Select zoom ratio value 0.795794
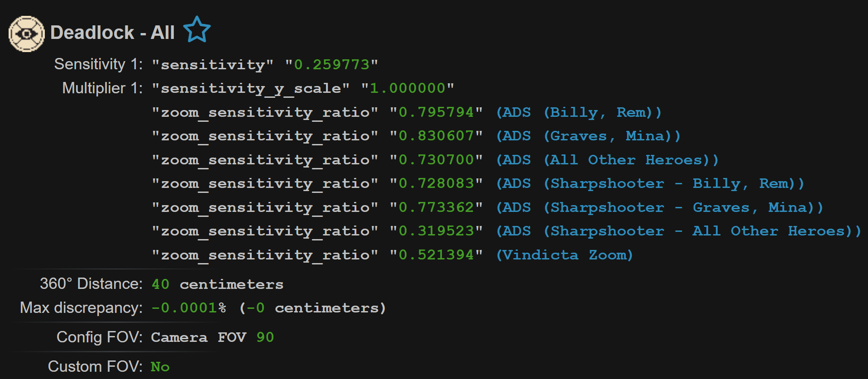 pos(436,112)
